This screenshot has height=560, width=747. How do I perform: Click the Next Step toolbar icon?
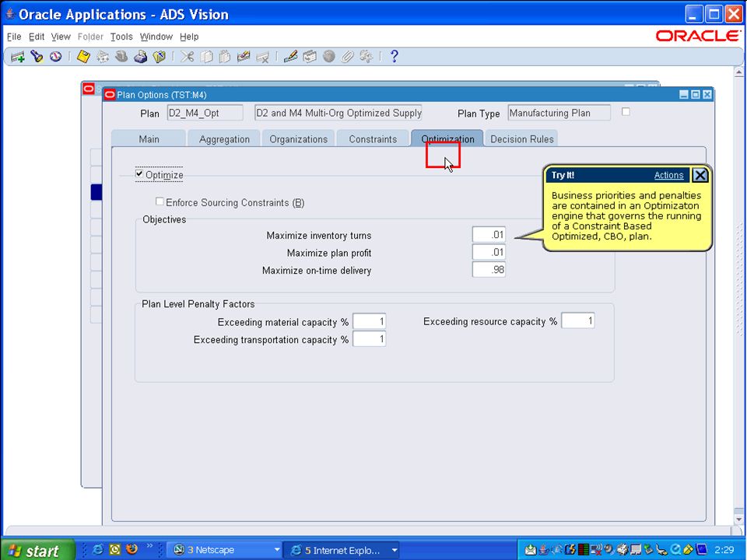click(x=103, y=57)
